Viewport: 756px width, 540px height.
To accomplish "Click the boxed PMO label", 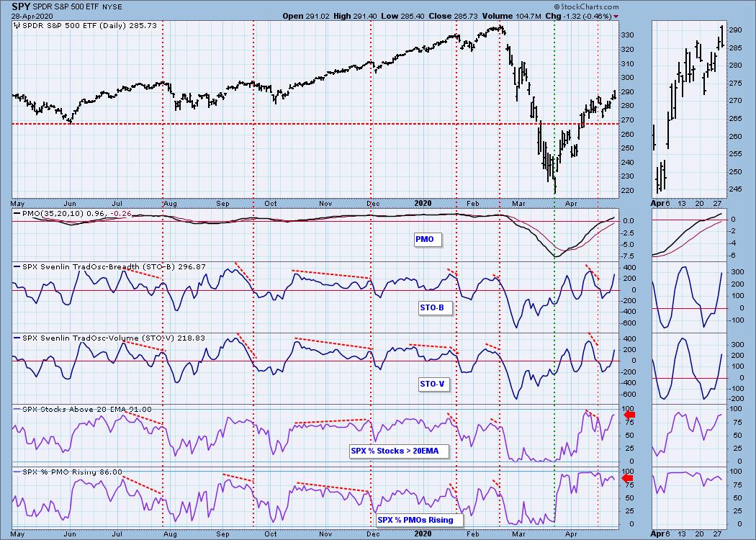I will pos(428,239).
